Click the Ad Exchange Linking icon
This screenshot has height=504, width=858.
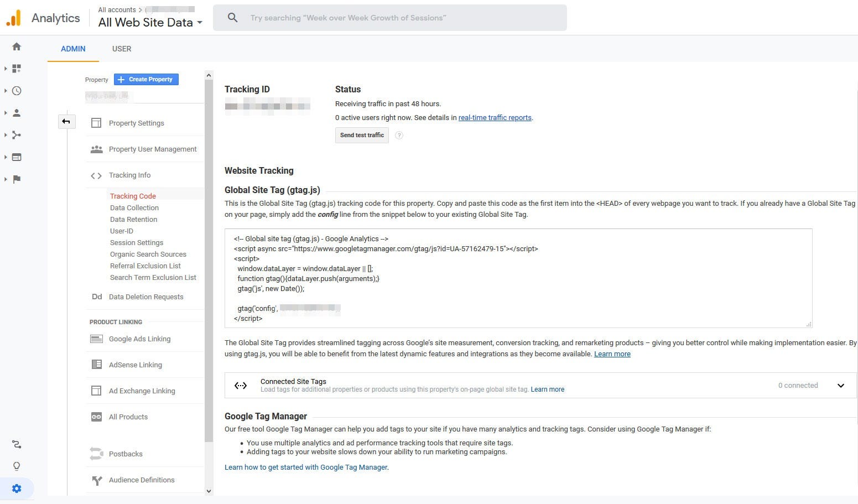[x=96, y=391]
